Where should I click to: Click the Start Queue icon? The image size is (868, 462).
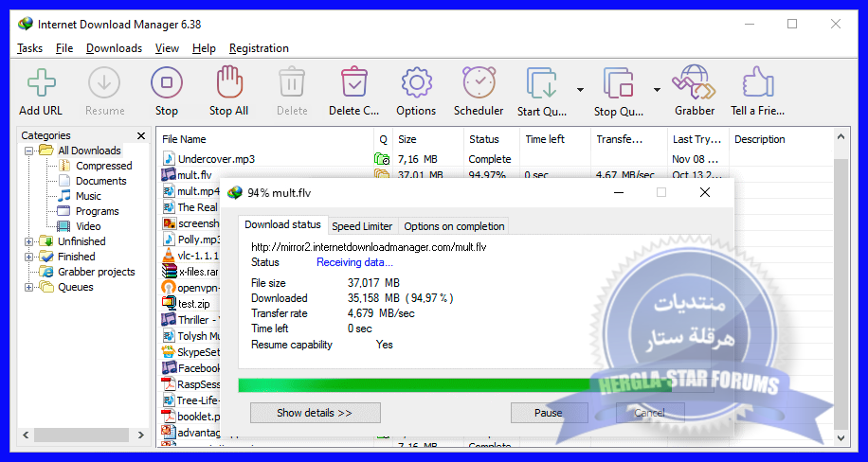tap(541, 83)
